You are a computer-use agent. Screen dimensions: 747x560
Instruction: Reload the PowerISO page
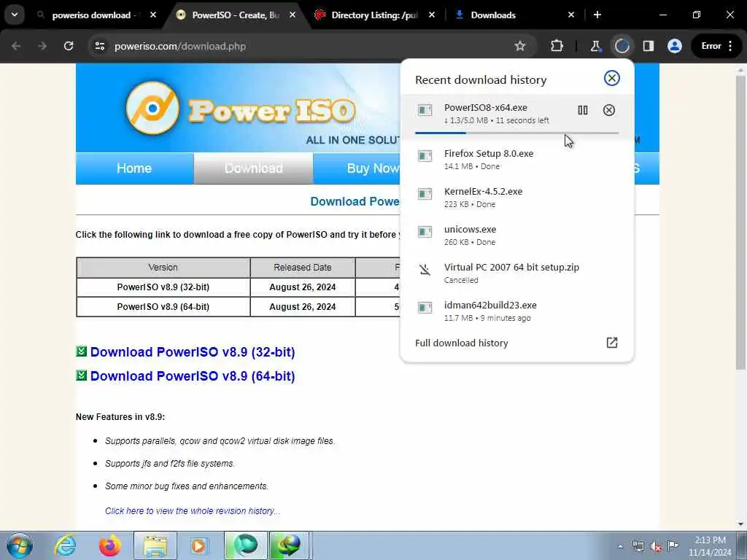pos(69,46)
